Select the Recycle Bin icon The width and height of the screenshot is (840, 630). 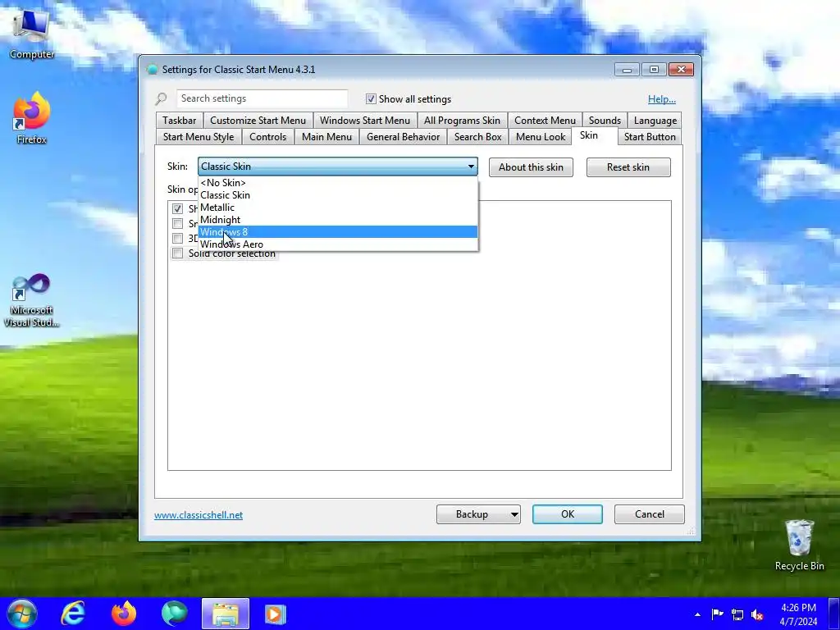pos(799,545)
